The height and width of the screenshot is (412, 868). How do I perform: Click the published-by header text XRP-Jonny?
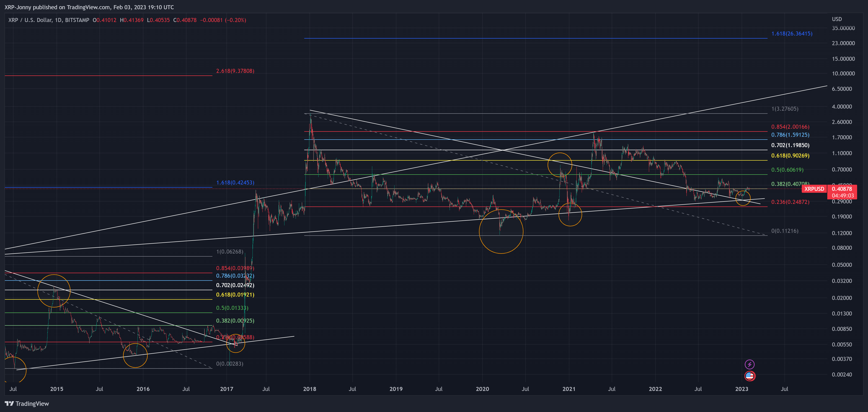tap(18, 7)
